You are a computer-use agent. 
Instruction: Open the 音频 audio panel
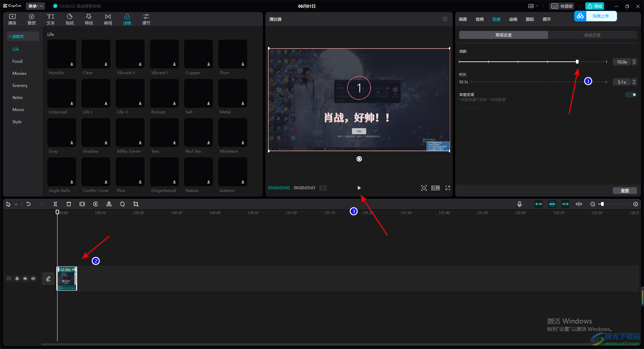point(32,19)
